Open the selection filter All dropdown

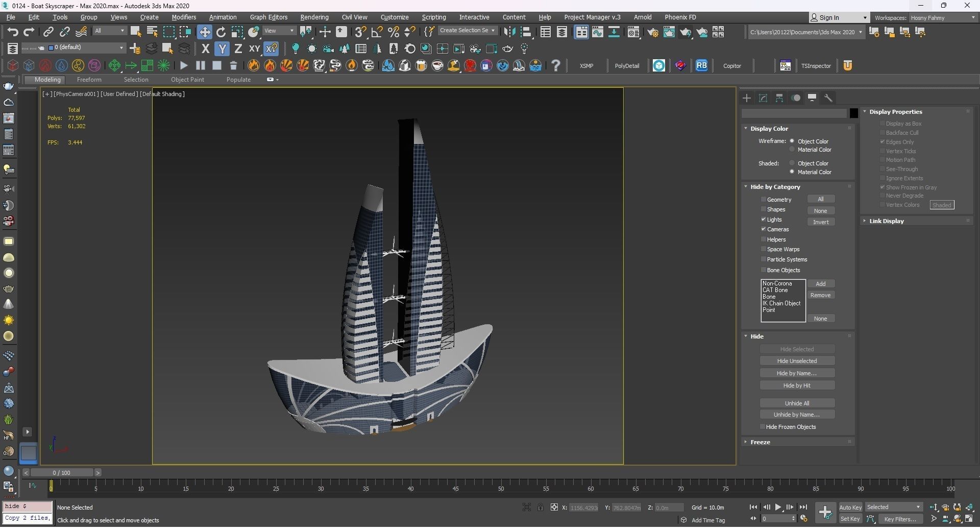tap(109, 31)
